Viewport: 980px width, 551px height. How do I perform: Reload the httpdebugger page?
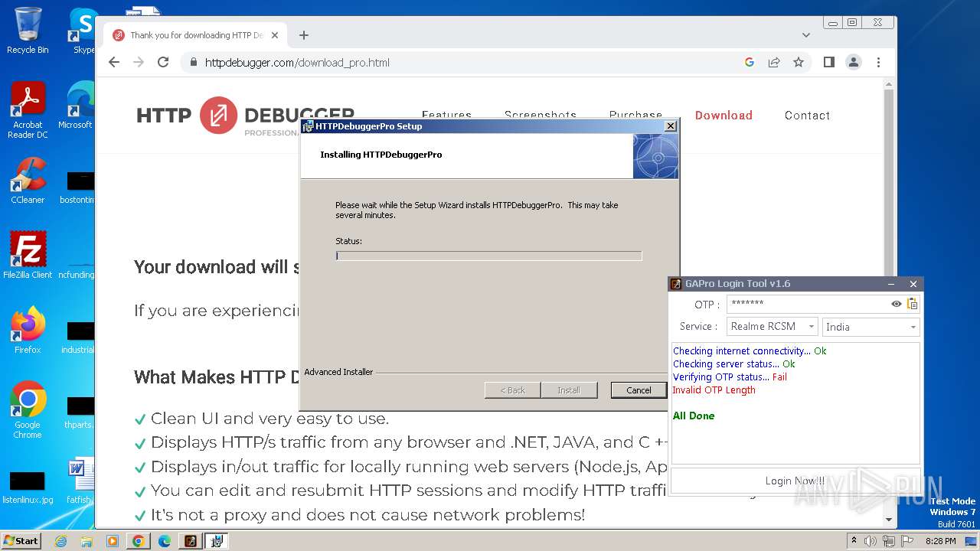point(163,63)
